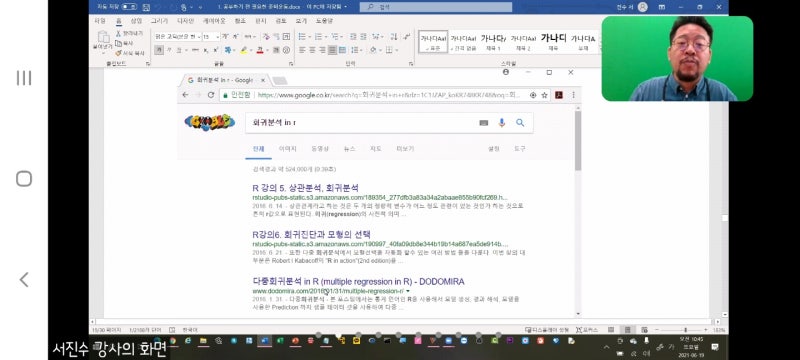Open the 'R 강의 5. 상관분석, 회귀분석' result
This screenshot has width=800, height=360.
click(x=305, y=188)
